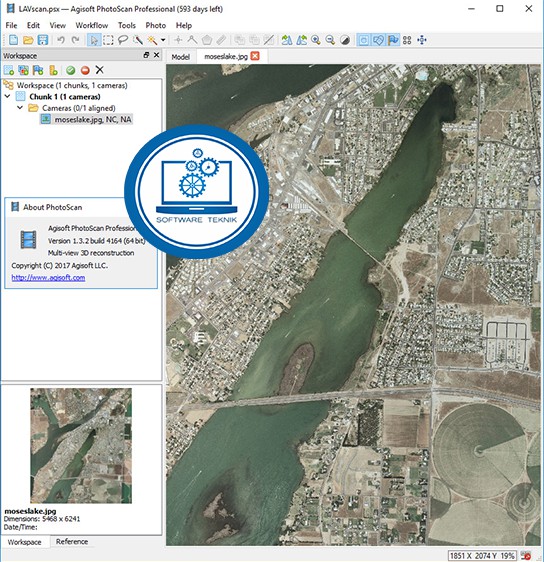Redo the last action
The image size is (544, 562).
[x=75, y=40]
